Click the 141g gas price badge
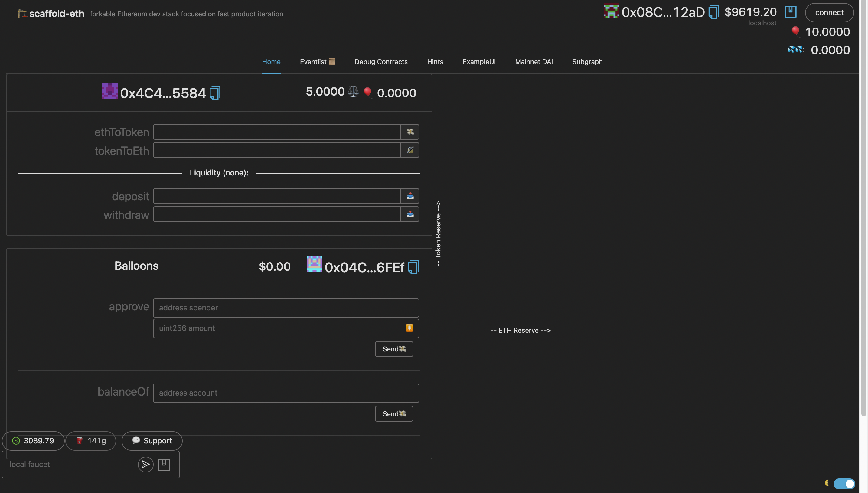The image size is (868, 493). click(x=91, y=440)
